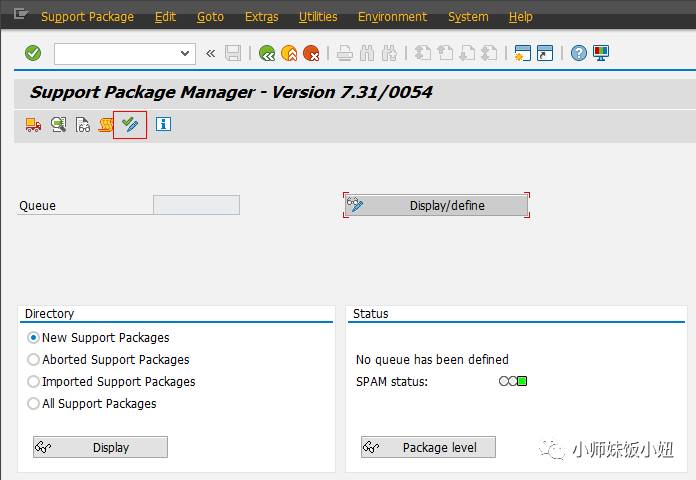Open the Utilities menu

point(318,16)
